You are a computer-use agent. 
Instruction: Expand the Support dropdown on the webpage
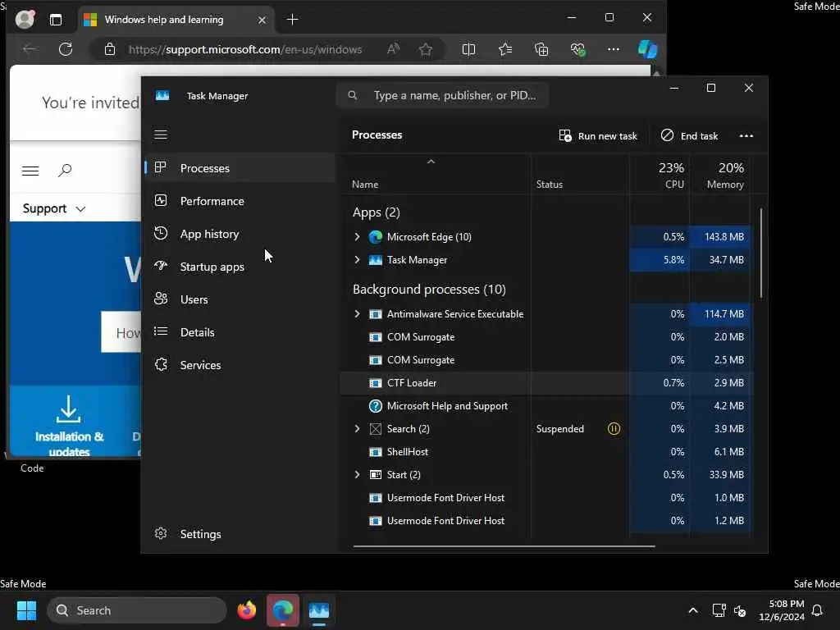pos(53,208)
